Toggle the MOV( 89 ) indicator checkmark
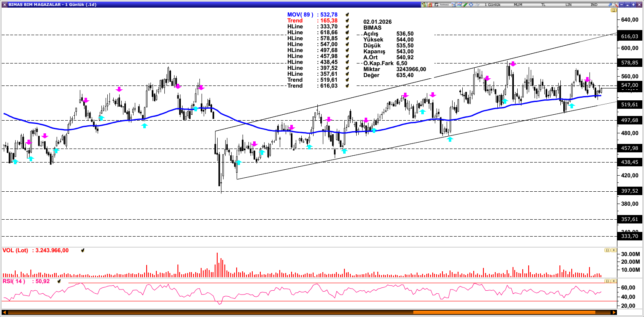The image size is (644, 317). [347, 14]
